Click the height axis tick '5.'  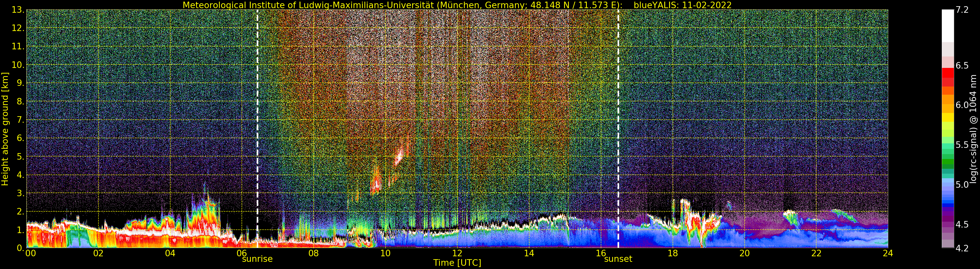pos(20,157)
